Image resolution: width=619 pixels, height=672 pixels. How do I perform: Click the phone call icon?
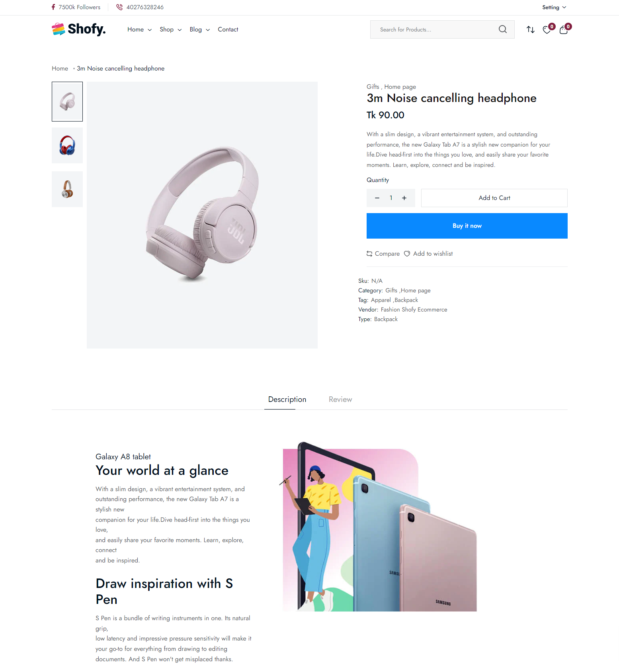(x=119, y=7)
